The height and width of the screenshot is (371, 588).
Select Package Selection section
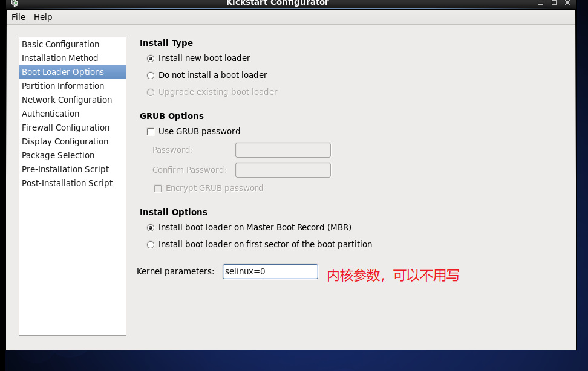click(x=73, y=155)
